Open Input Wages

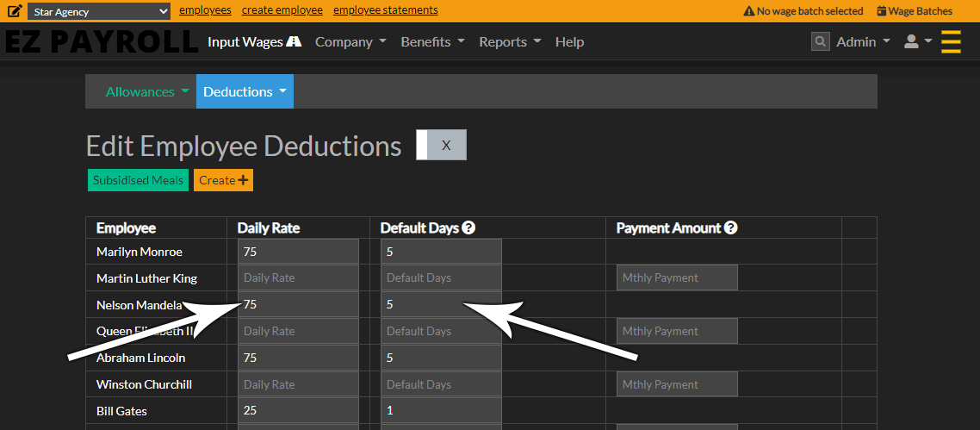(x=254, y=42)
